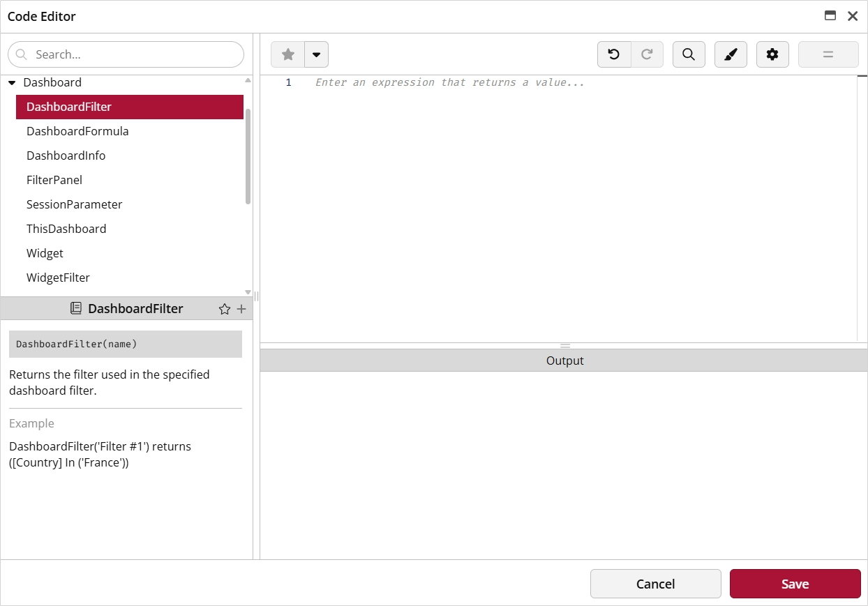Screen dimensions: 868x606
Task: Click the Example heading
Action: tap(31, 423)
